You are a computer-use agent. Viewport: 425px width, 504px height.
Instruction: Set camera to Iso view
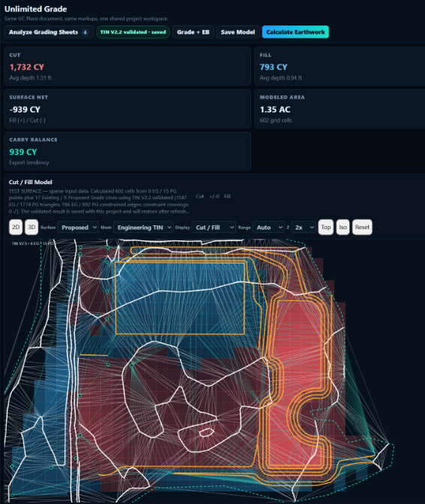point(343,227)
